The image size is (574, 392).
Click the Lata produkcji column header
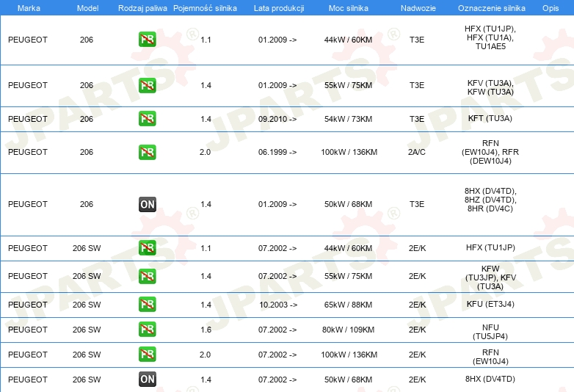pos(279,8)
